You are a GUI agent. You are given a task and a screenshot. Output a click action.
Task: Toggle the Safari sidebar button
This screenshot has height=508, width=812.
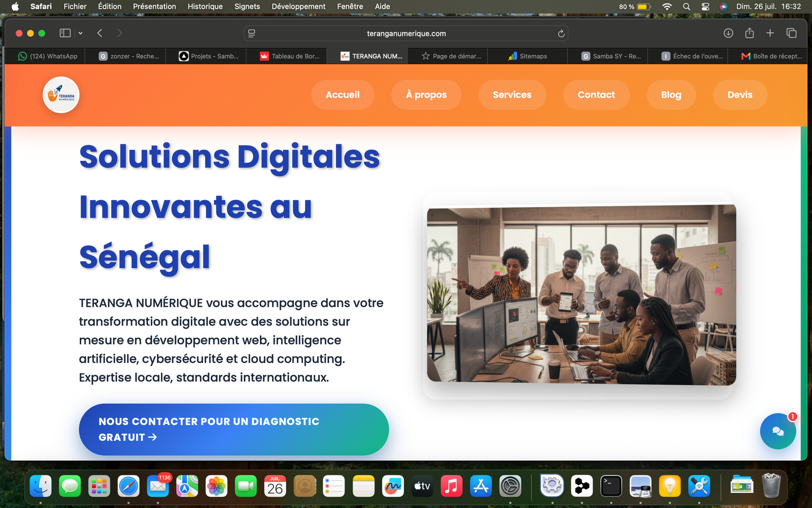click(65, 33)
